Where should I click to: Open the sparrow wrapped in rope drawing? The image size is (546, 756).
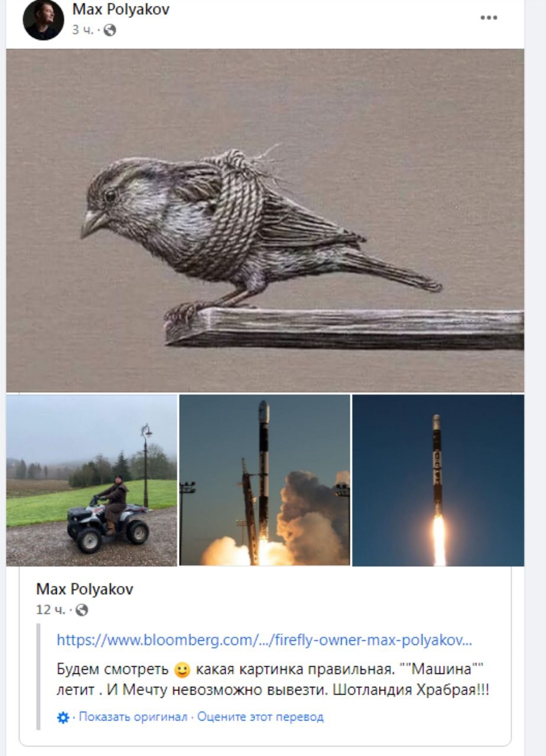265,220
